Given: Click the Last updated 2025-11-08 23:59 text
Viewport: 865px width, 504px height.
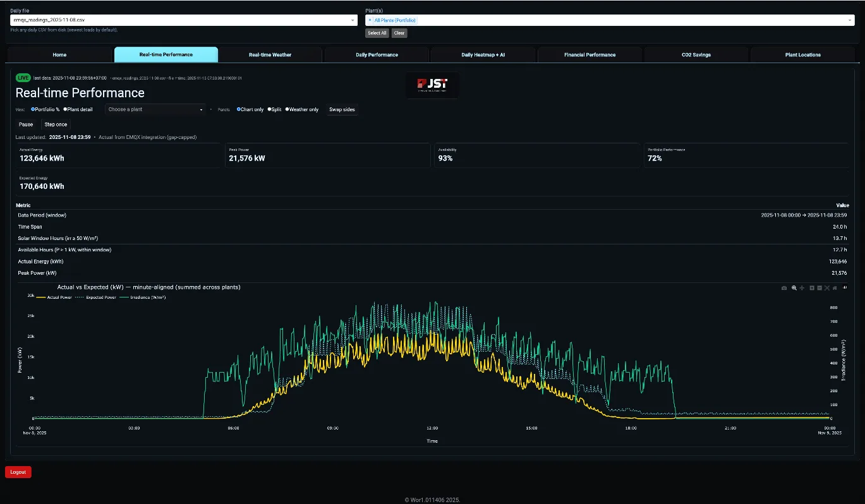Looking at the screenshot, I should click(x=53, y=136).
